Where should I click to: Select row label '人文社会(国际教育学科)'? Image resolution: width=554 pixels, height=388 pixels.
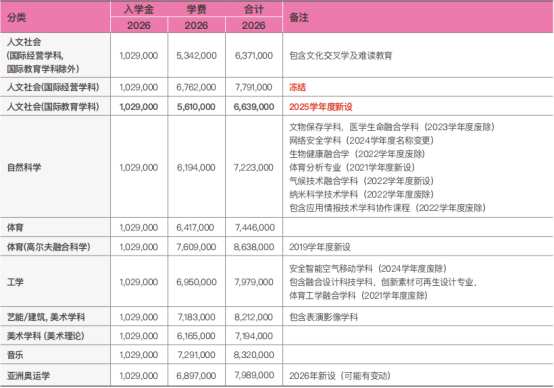53,107
